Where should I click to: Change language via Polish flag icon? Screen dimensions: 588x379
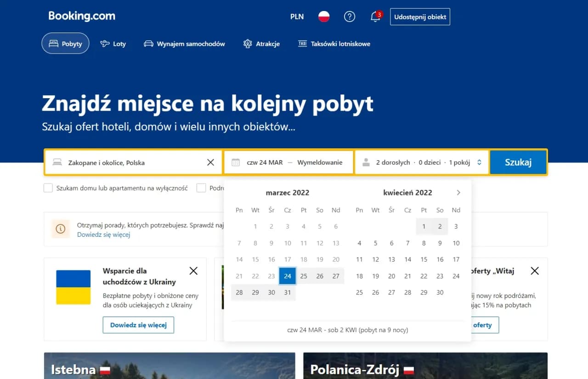(x=324, y=16)
